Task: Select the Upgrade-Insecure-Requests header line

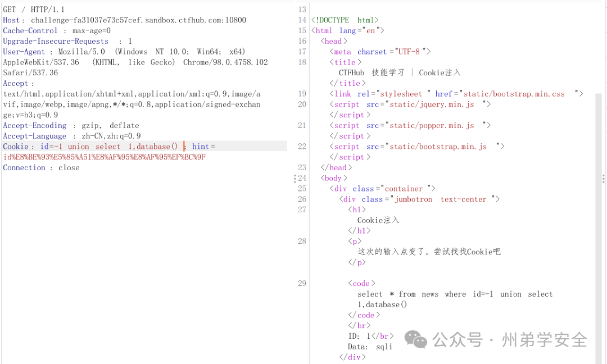Action: pos(67,41)
